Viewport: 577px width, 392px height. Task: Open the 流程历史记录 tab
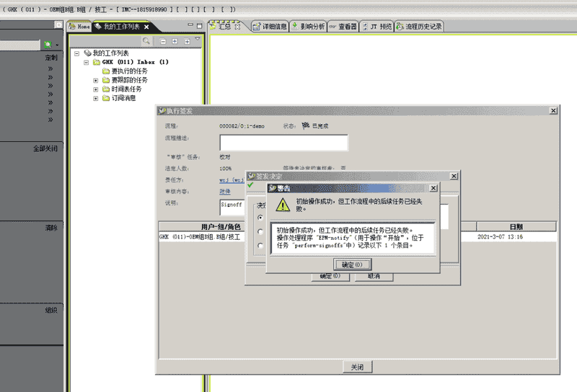click(420, 27)
